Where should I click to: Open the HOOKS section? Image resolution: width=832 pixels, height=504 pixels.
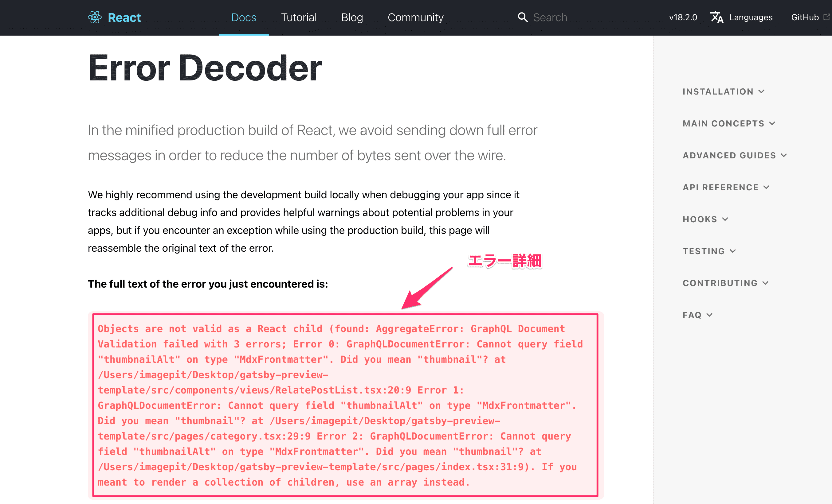[x=705, y=219]
